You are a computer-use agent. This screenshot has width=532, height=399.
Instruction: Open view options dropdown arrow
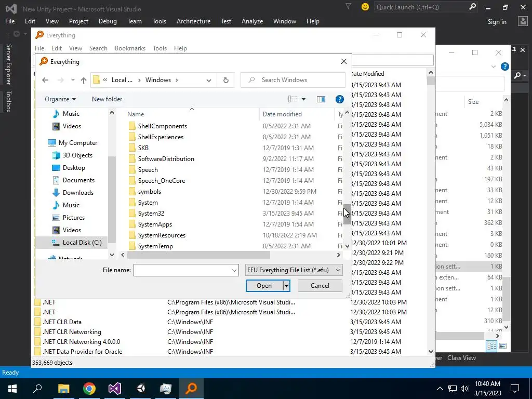(x=303, y=99)
